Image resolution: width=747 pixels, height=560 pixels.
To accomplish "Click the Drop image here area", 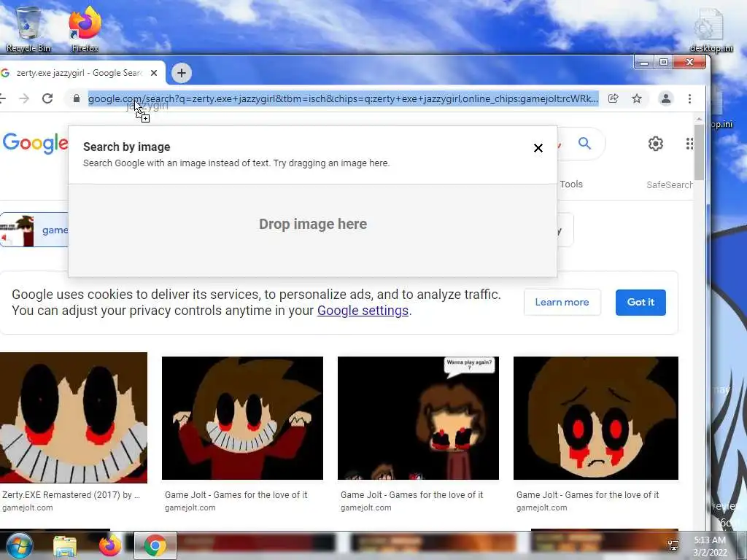I will click(x=312, y=230).
